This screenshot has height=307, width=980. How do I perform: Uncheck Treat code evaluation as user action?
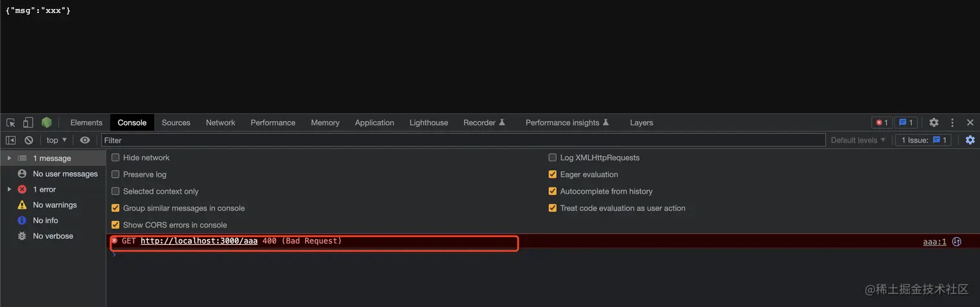553,208
